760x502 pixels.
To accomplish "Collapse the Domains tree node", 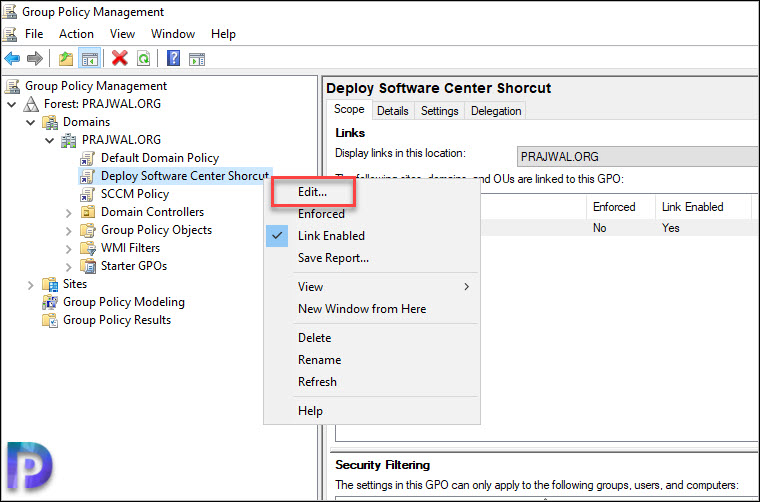I will point(31,122).
